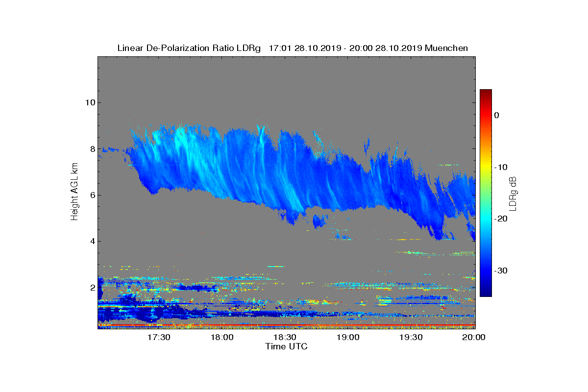Click the 19:30 time tick label
This screenshot has height=392, width=588.
411,338
